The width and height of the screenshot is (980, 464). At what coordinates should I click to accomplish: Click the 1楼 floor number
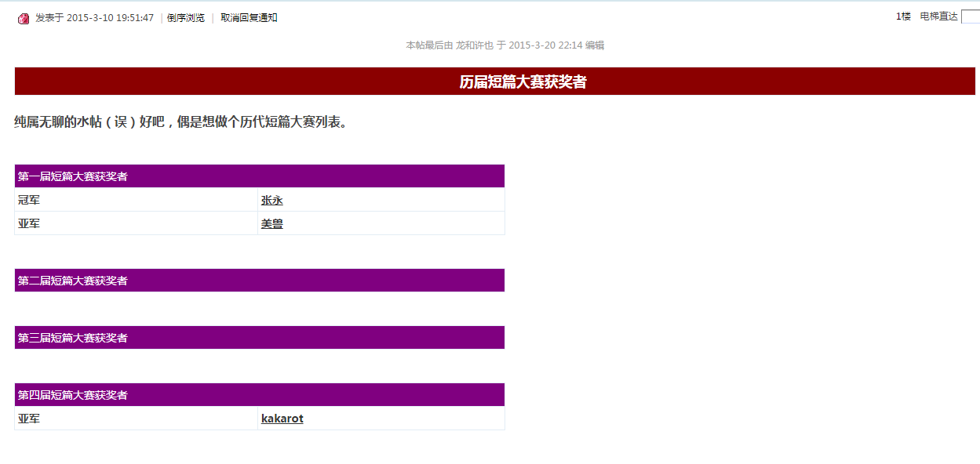[903, 16]
